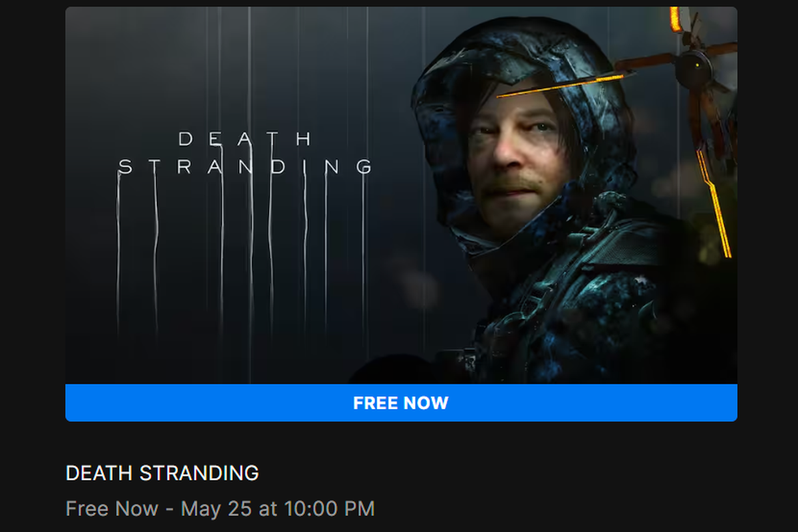Click the words "Free Now" in the gray subtitle
The width and height of the screenshot is (798, 532).
(112, 509)
